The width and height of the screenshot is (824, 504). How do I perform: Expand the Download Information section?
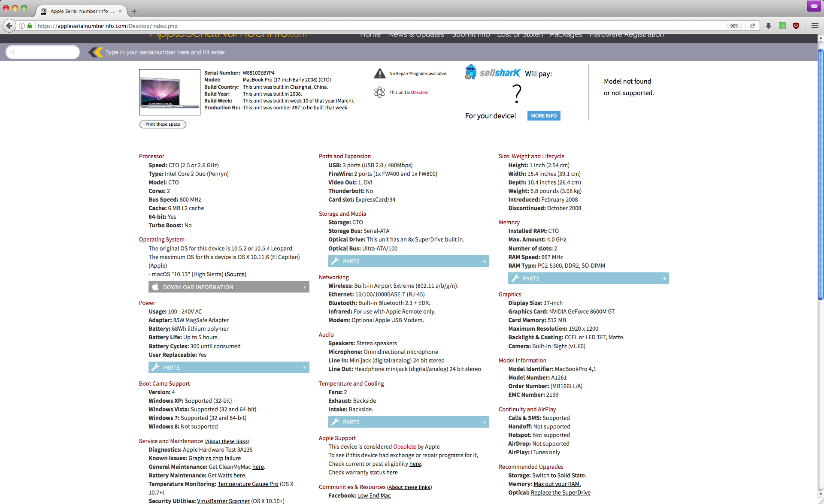point(229,287)
